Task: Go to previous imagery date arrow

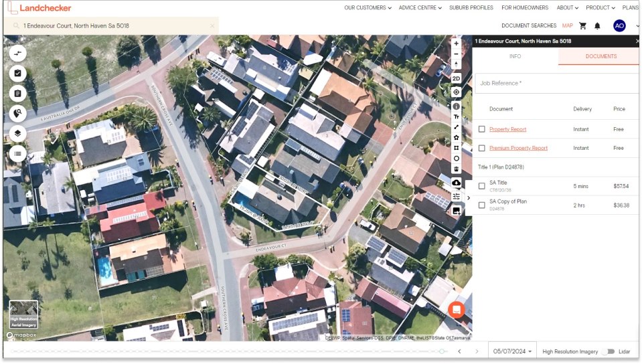Action: (459, 351)
